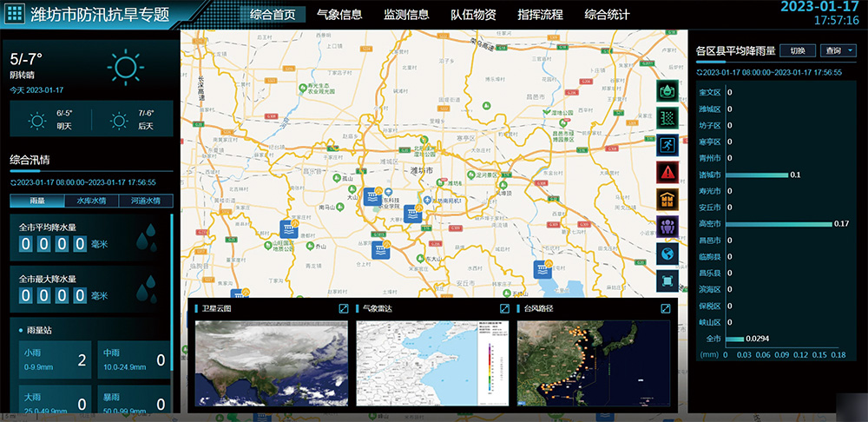Click the 奎文区 row label in chart
The height and width of the screenshot is (422, 868).
(710, 93)
